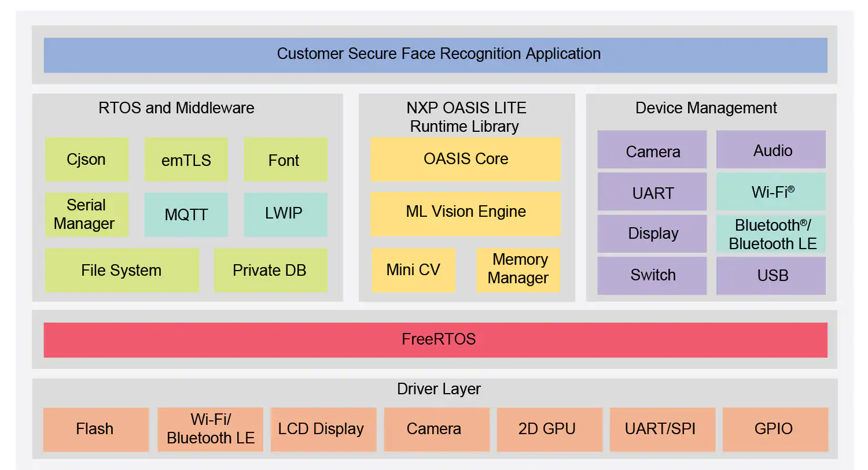Click the USB block
This screenshot has height=470, width=868.
[771, 276]
